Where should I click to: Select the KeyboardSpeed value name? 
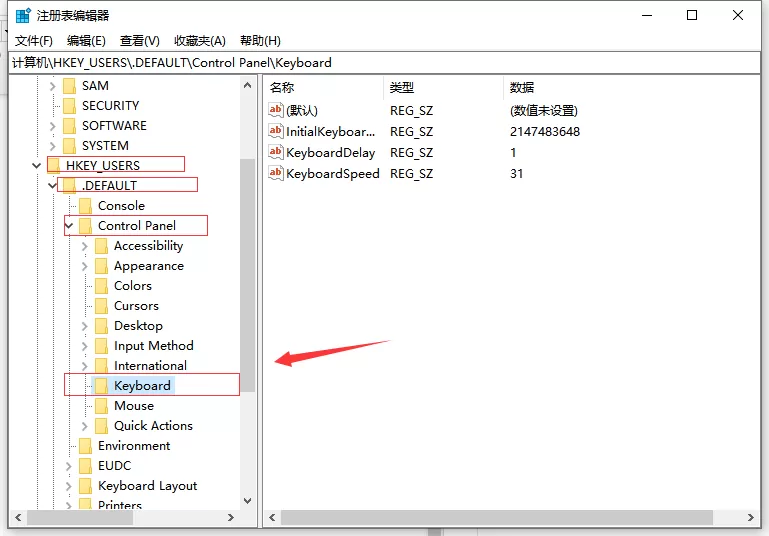(333, 174)
